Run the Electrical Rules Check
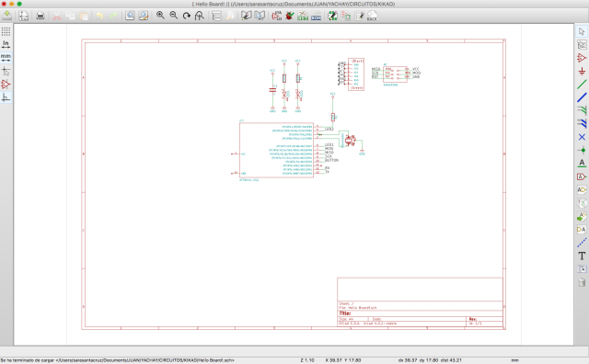This screenshot has width=589, height=364. click(x=290, y=16)
